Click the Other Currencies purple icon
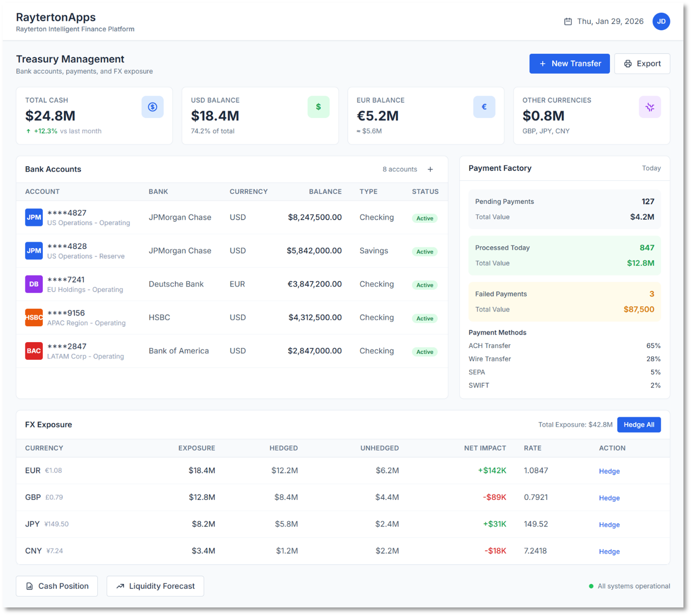Viewport: 692px width, 616px height. [650, 107]
